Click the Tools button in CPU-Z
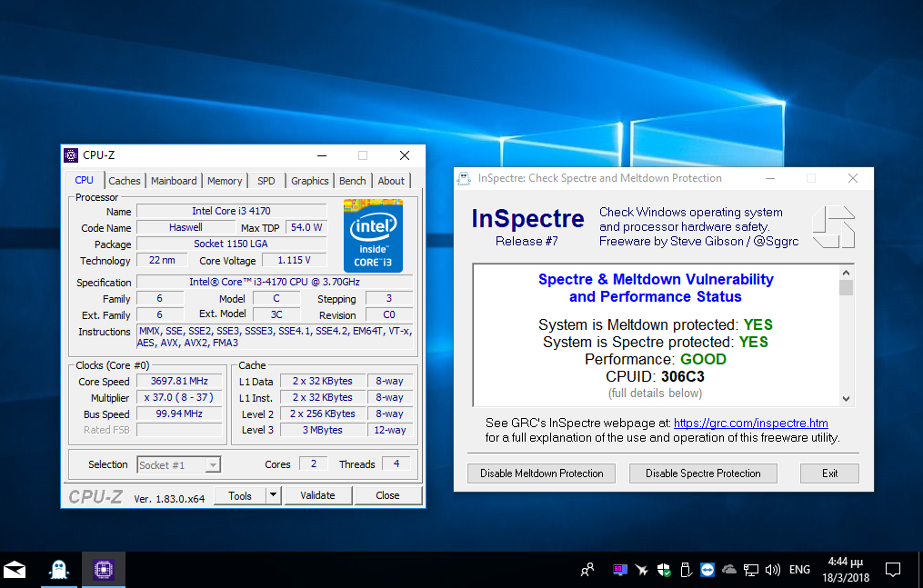Screen dimensions: 923x588 point(239,495)
